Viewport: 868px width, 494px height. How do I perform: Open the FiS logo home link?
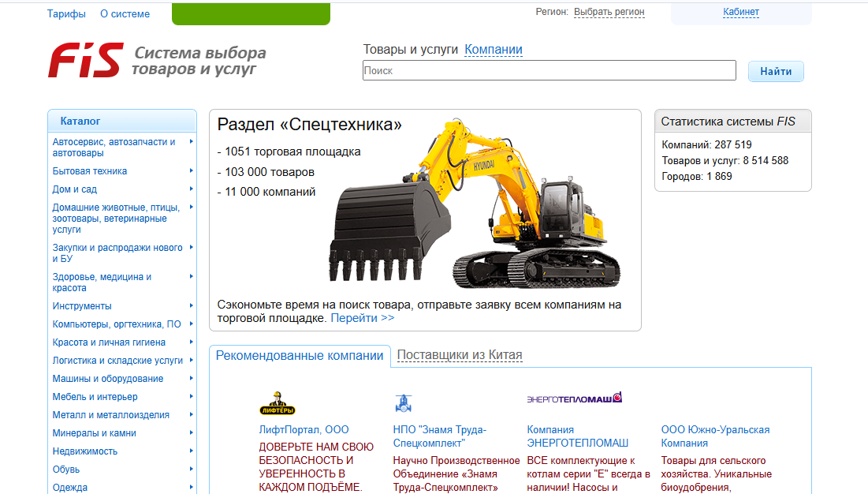(x=86, y=60)
